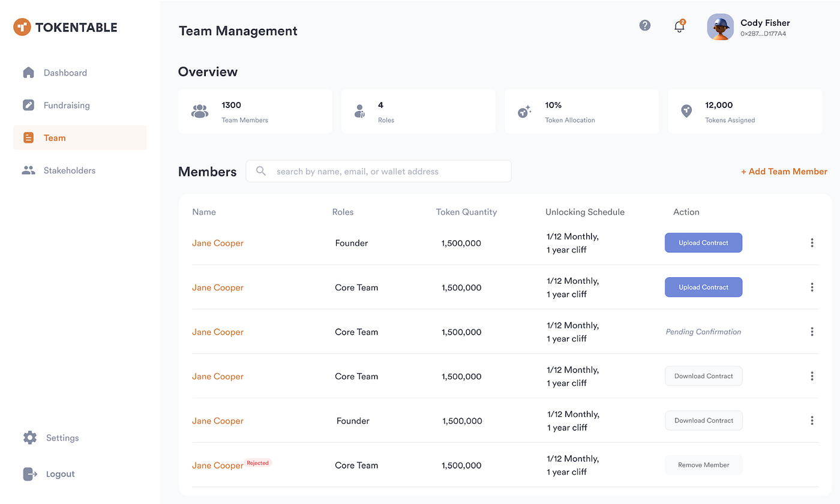Select the Fundraising section icon

28,105
